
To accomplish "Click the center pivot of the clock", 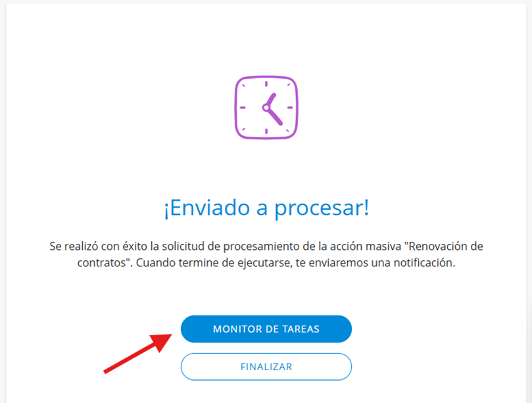I will click(x=266, y=108).
